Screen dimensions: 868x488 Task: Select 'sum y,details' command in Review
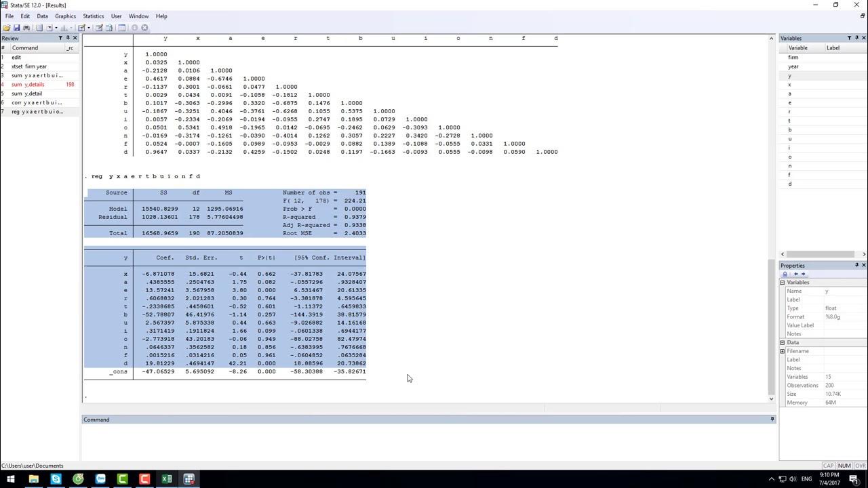[28, 85]
